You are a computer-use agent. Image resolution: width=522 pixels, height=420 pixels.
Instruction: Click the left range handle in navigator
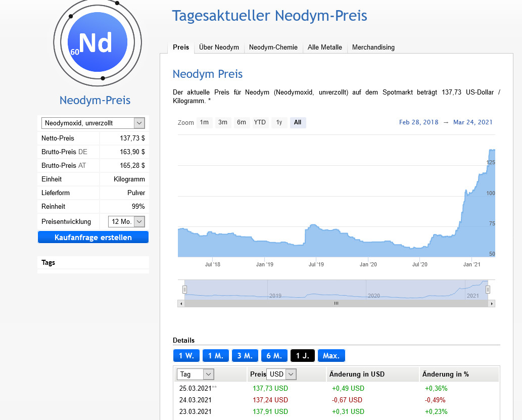pos(184,290)
